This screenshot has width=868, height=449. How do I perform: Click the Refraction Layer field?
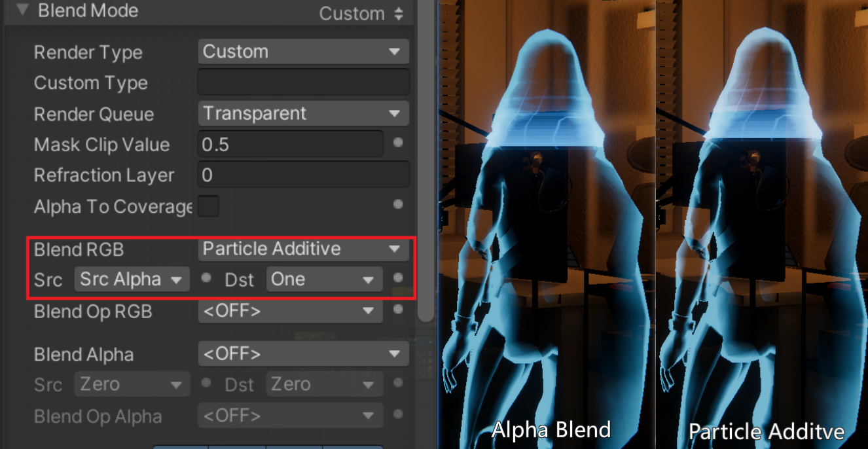304,175
